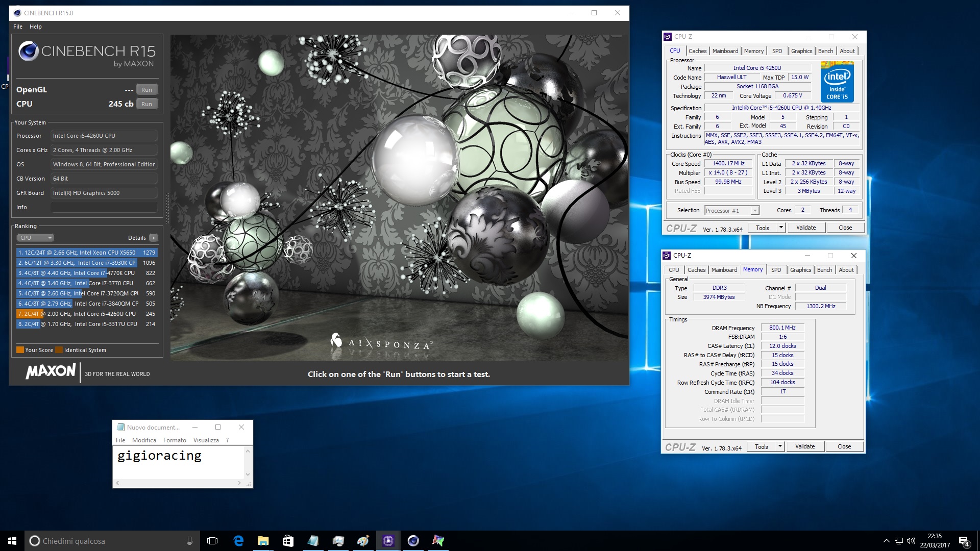Expand Tools dropdown arrow in lower CPU-Z
Image resolution: width=980 pixels, height=551 pixels.
[x=780, y=447]
